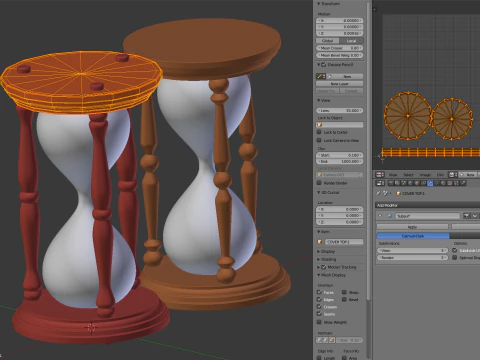The width and height of the screenshot is (480, 360).
Task: Enable Bevel overlay checkbox
Action: pos(344,299)
